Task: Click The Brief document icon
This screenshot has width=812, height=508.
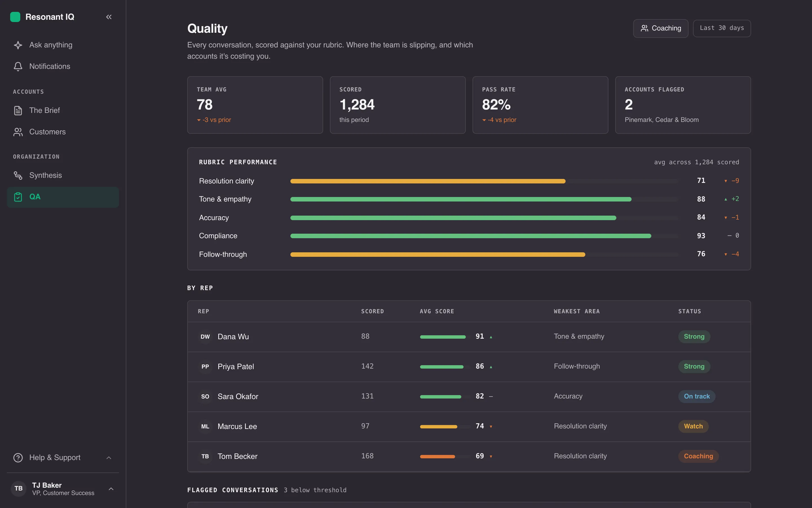Action: [x=18, y=111]
